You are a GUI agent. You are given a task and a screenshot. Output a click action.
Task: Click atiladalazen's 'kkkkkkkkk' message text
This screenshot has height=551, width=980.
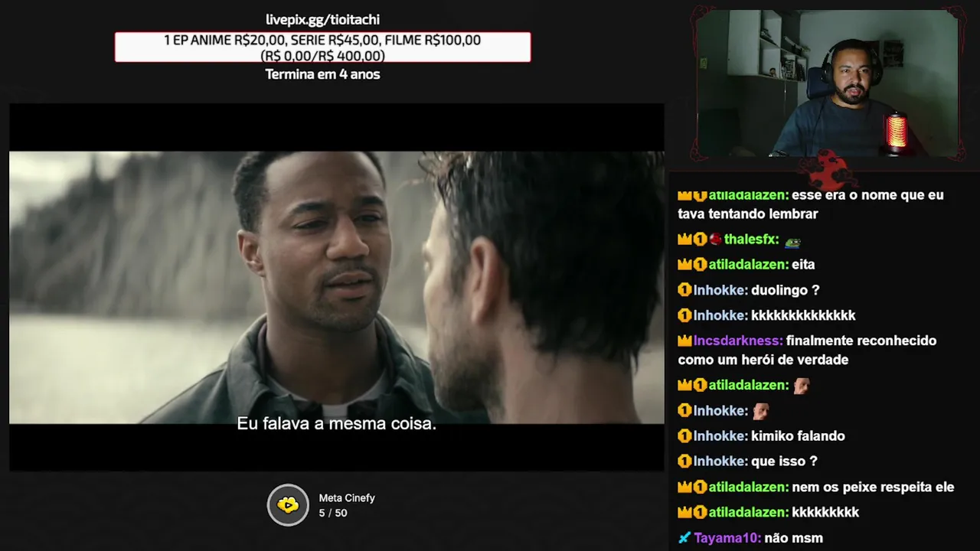click(825, 512)
